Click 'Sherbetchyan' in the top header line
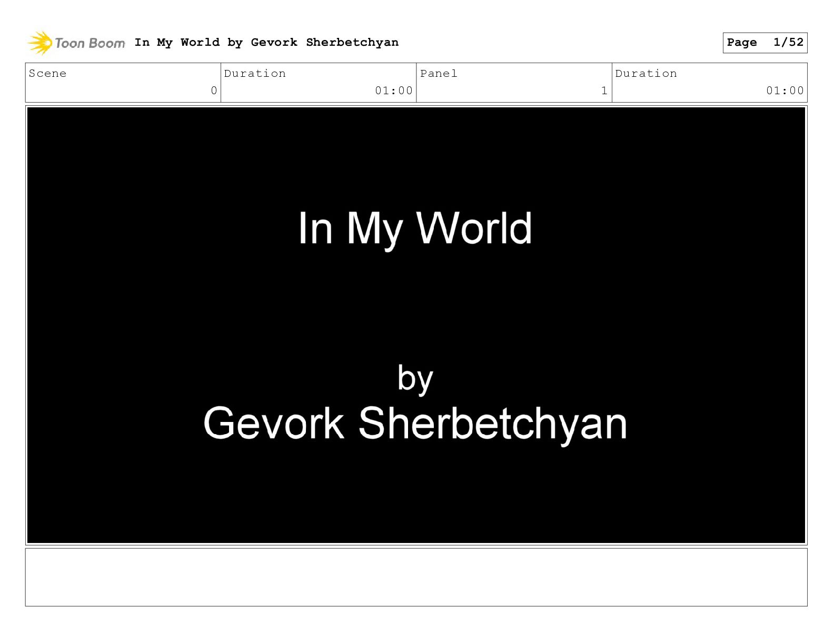The width and height of the screenshot is (834, 644). 352,42
